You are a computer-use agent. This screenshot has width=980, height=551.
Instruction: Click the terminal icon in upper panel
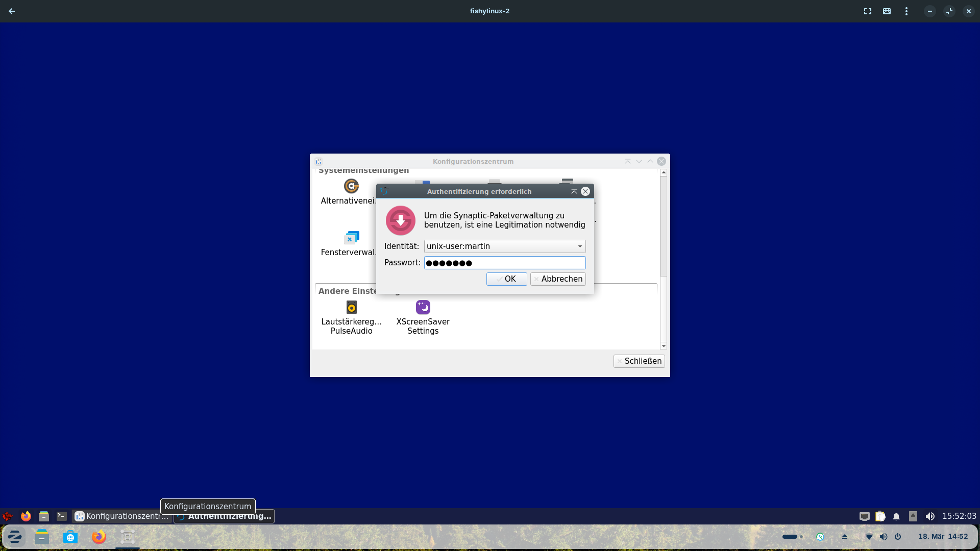[62, 516]
